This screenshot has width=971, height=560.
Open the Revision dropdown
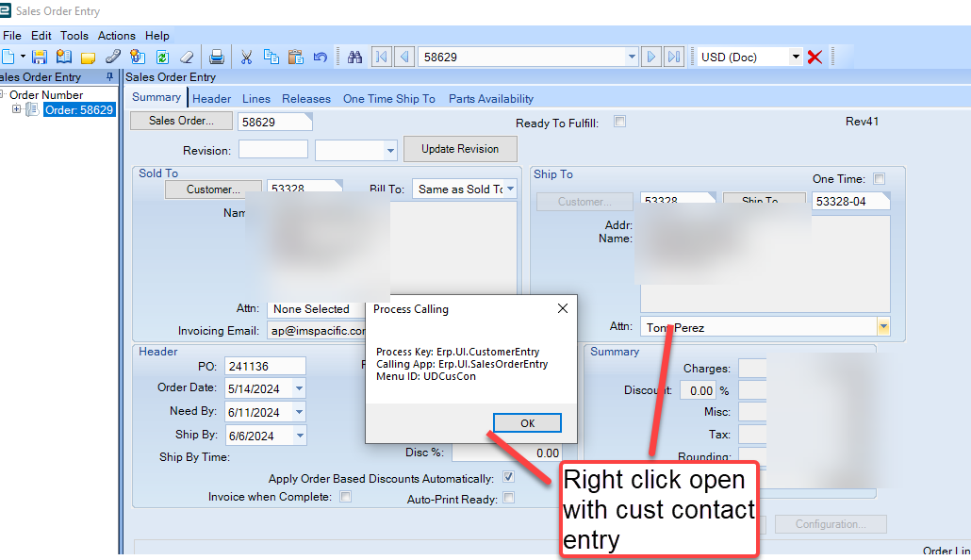click(x=390, y=151)
